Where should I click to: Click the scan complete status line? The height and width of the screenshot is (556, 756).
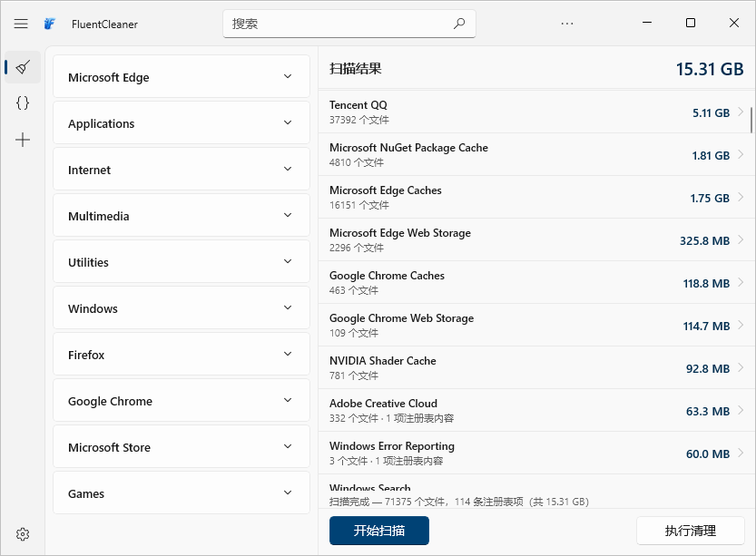[x=459, y=502]
